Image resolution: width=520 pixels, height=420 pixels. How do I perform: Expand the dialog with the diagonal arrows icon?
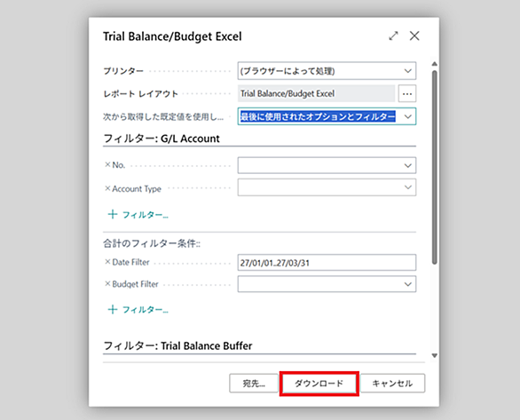pyautogui.click(x=393, y=36)
